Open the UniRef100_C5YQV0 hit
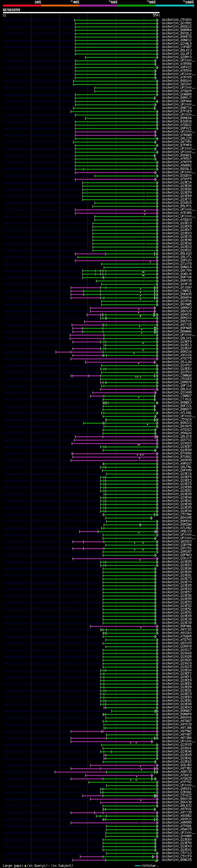Screen dimensions: 197x868 tap(176, 20)
